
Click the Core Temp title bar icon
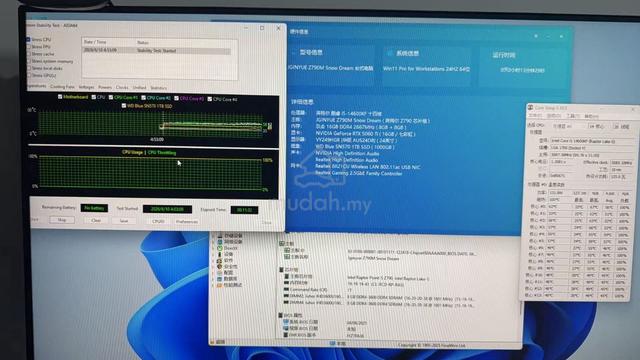[531, 107]
